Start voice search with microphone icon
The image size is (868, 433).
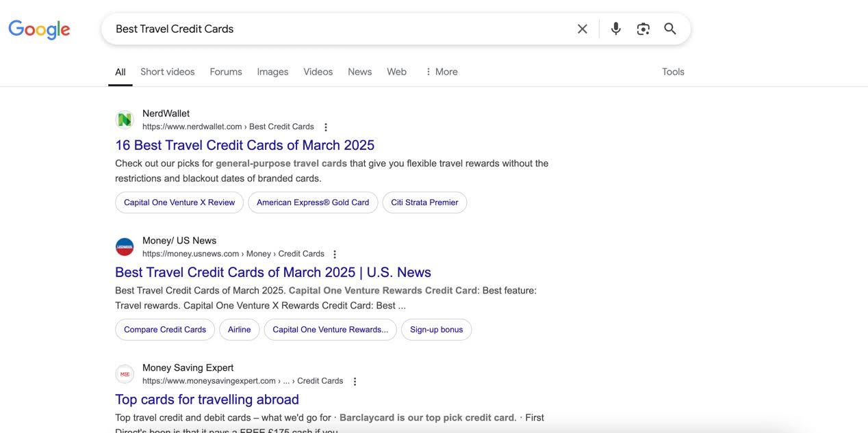615,29
